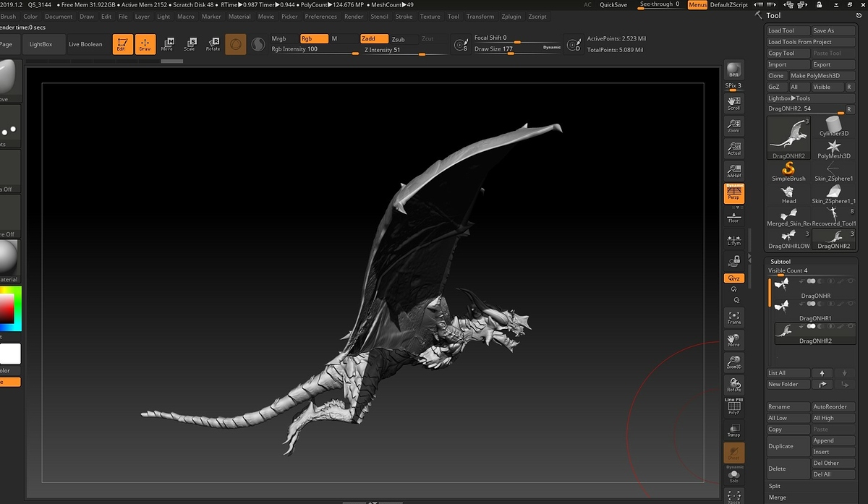
Task: Click the Gizmo 3D orange icon
Action: (235, 44)
